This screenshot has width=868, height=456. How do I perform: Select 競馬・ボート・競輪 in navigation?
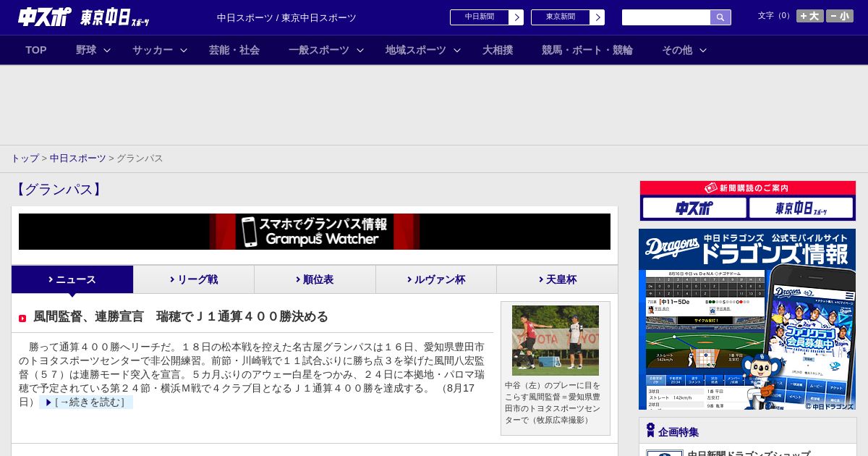(587, 50)
